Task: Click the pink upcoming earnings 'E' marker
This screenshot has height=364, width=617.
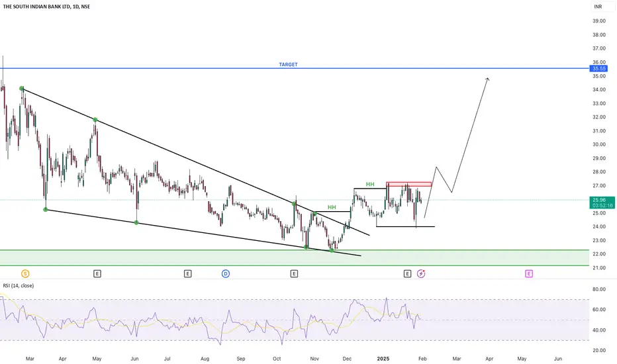Action: pyautogui.click(x=529, y=273)
